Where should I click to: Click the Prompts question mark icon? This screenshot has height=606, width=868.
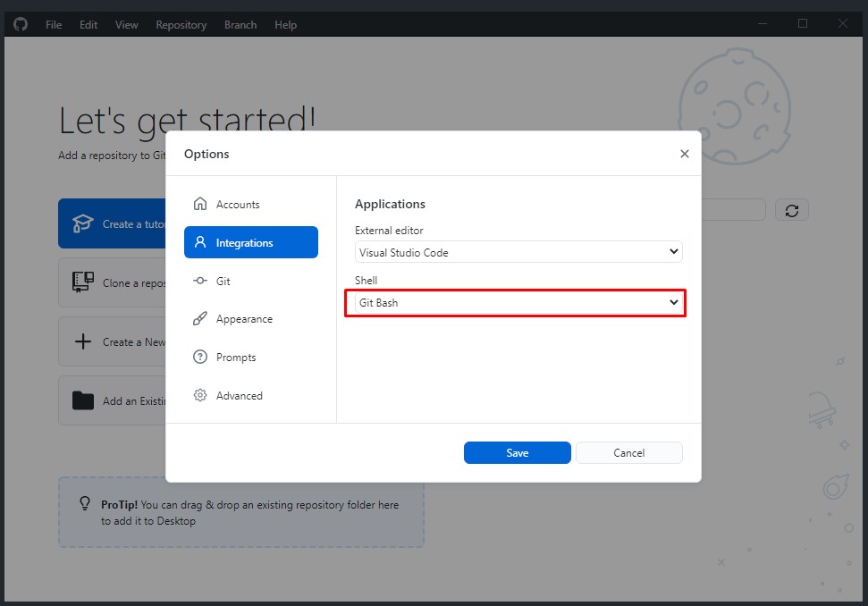[x=200, y=357]
